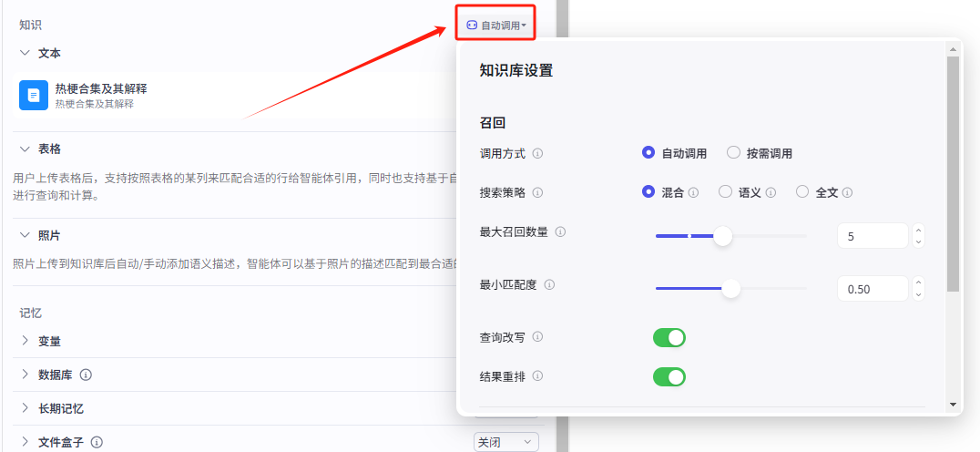The height and width of the screenshot is (452, 980).
Task: Click info icon next to 查询改写
Action: [537, 337]
